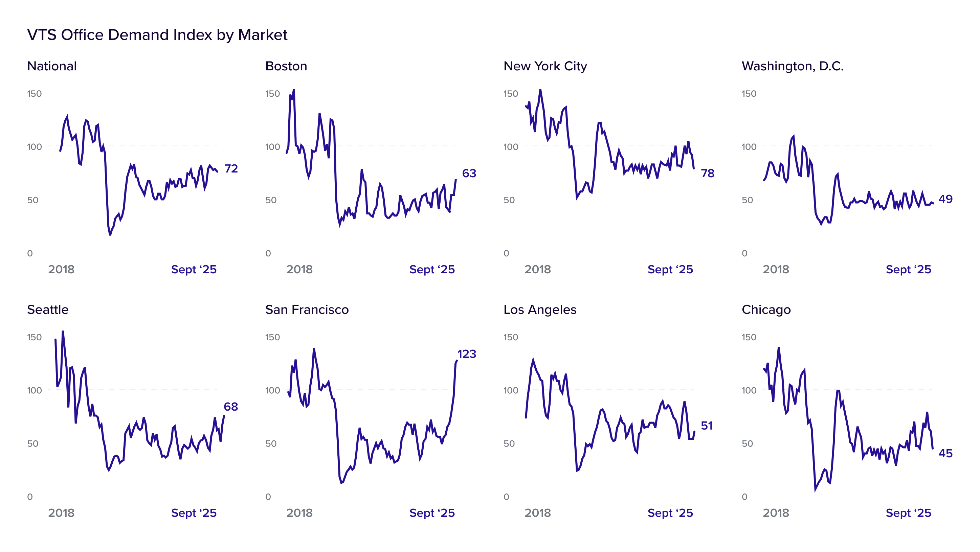Select the Seattle chart heading

[48, 309]
